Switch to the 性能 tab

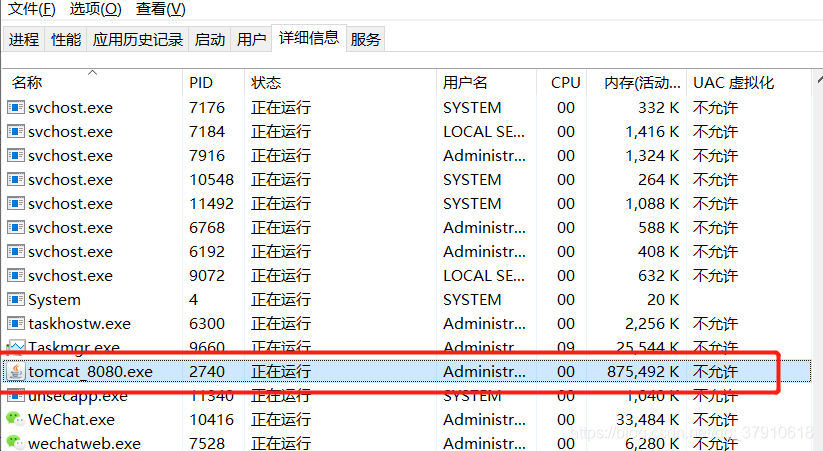[x=66, y=39]
